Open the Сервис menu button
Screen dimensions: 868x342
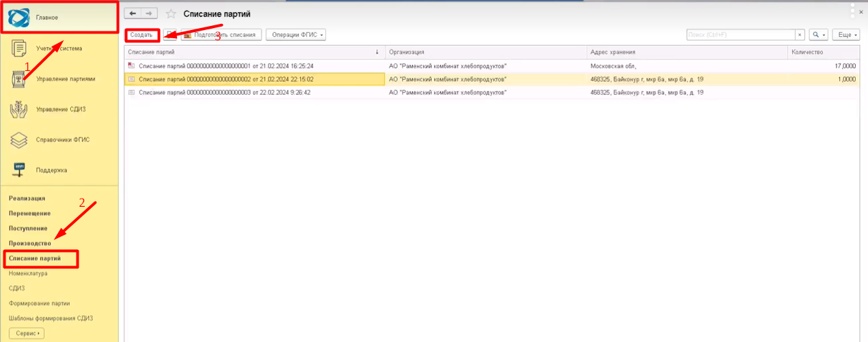point(26,333)
